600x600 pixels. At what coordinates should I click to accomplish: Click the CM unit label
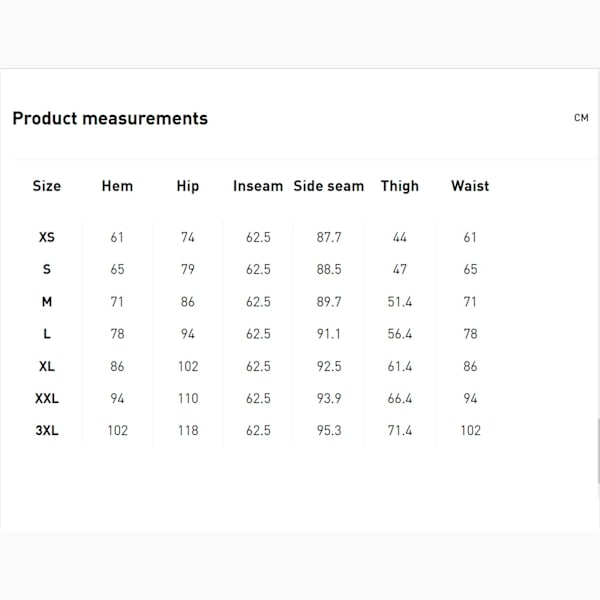[x=581, y=118]
